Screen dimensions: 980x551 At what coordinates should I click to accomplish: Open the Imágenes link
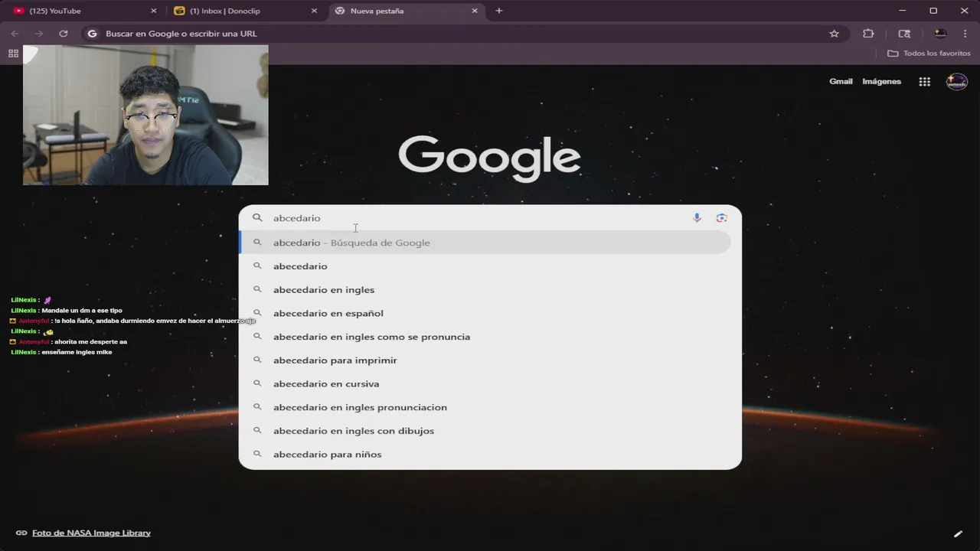[881, 81]
